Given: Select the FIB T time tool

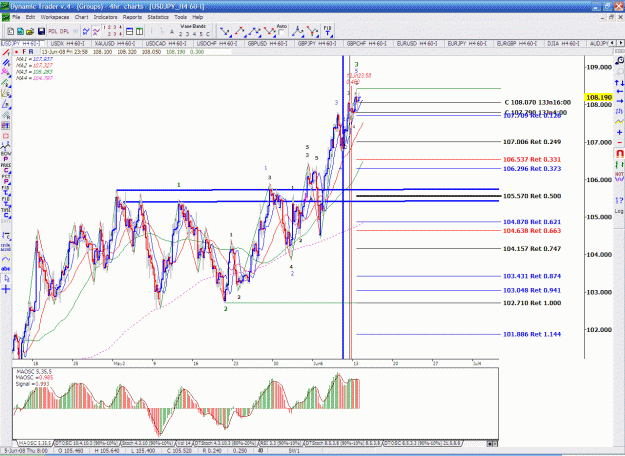Looking at the screenshot, I should click(x=327, y=31).
